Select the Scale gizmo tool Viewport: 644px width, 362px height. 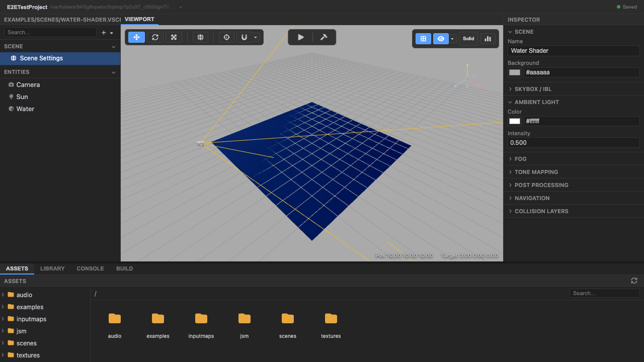174,37
